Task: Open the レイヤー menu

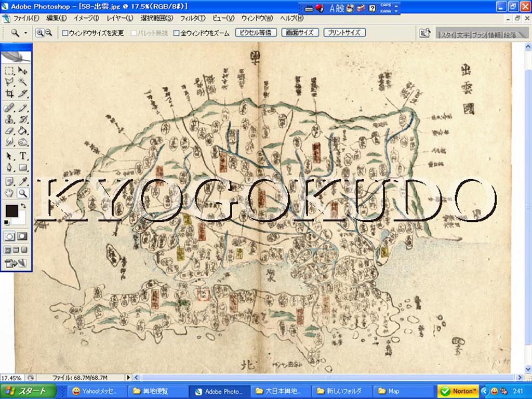Action: (x=120, y=18)
